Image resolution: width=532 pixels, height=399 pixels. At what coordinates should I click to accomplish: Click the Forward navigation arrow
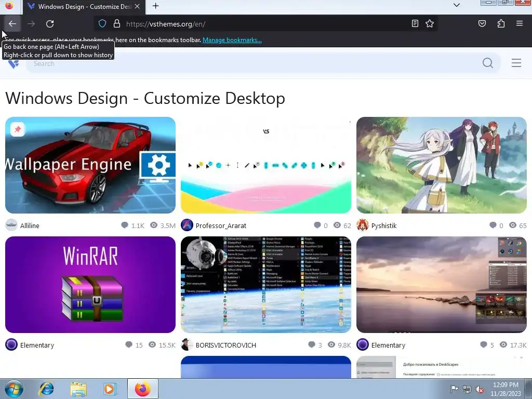coord(31,24)
